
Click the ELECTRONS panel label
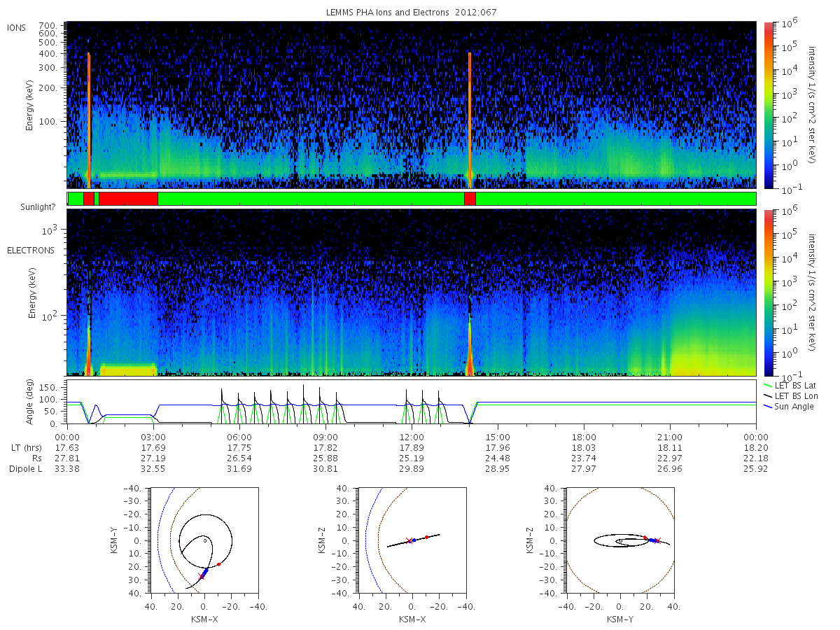click(x=31, y=250)
